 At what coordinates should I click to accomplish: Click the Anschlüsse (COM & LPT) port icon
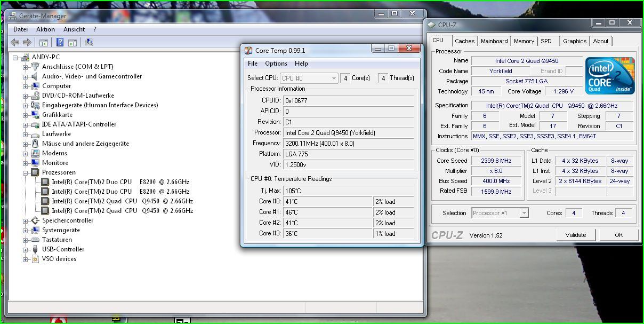pos(35,67)
